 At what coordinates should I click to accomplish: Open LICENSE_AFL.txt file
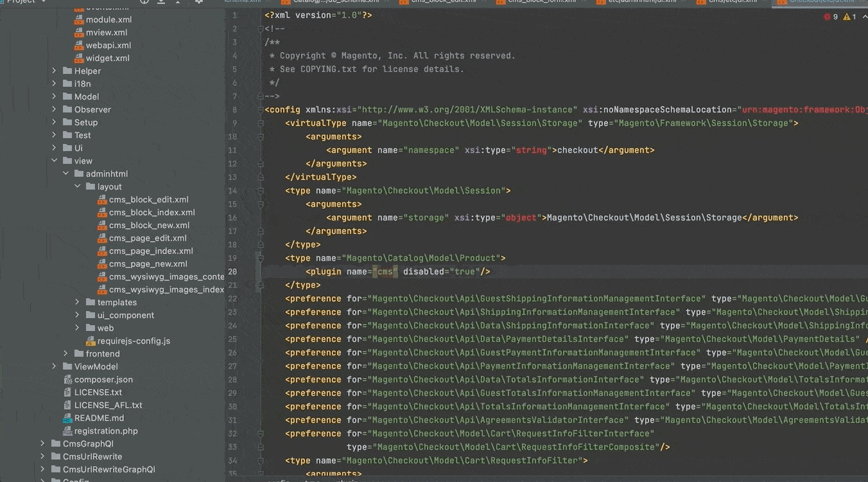[108, 406]
